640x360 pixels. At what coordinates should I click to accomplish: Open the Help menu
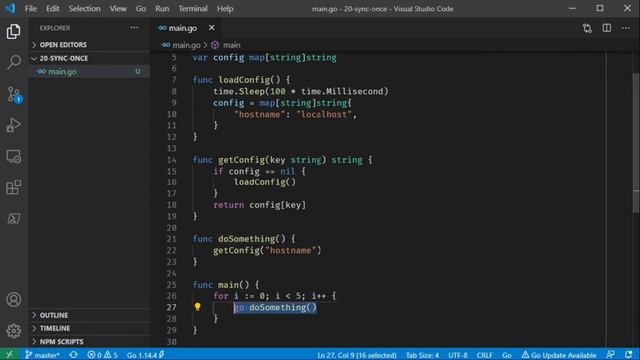click(225, 9)
